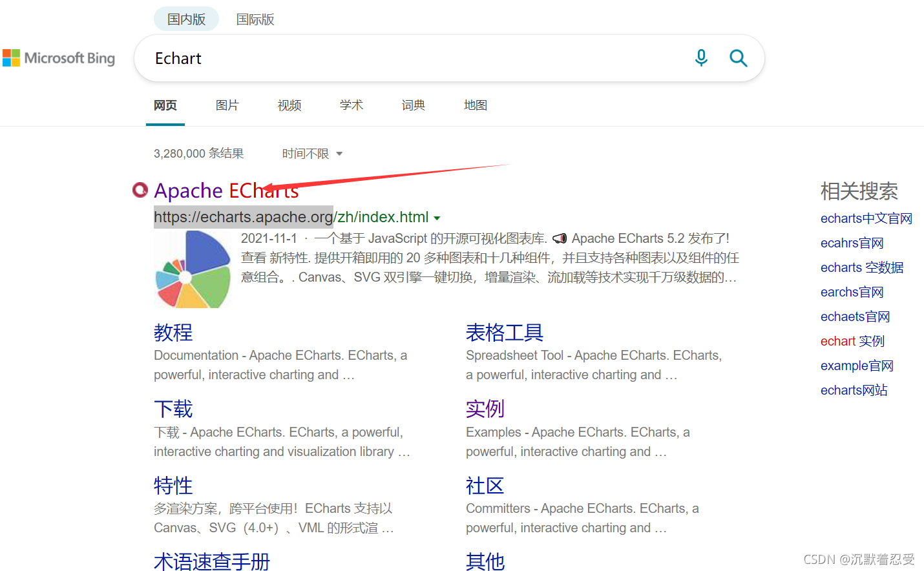Open the 实例 sublink
This screenshot has width=924, height=571.
point(485,409)
